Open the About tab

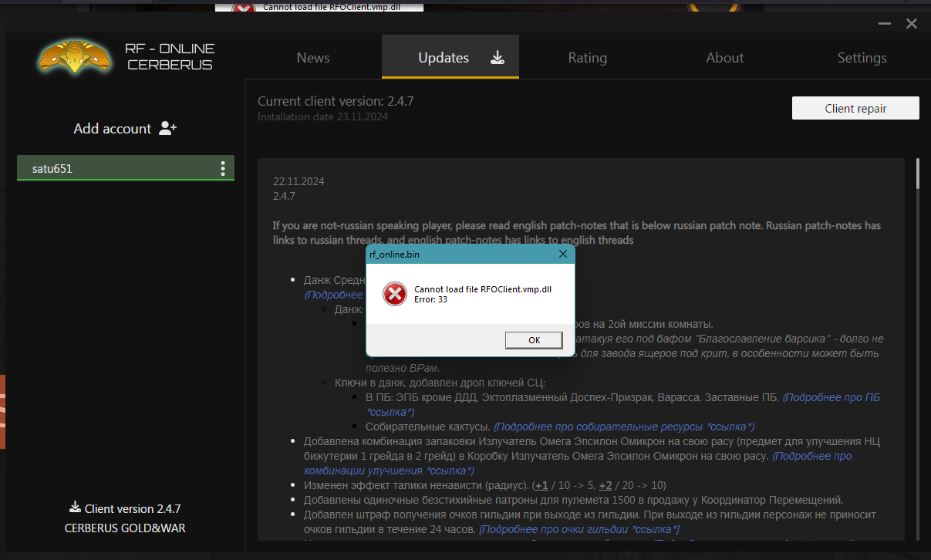coord(725,58)
